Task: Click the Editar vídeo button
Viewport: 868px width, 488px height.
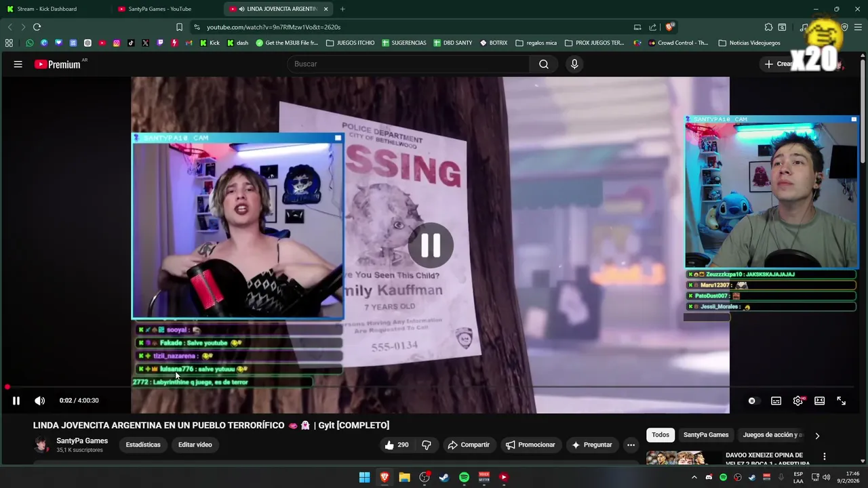Action: coord(195,445)
